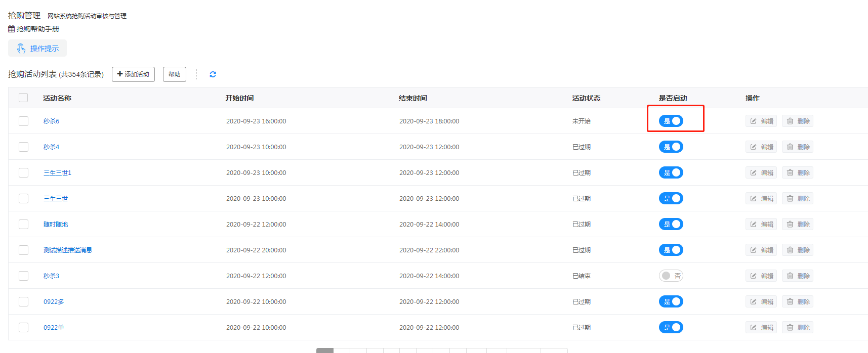Click the 操作提示 hand pointer button
This screenshot has height=353, width=868.
37,49
